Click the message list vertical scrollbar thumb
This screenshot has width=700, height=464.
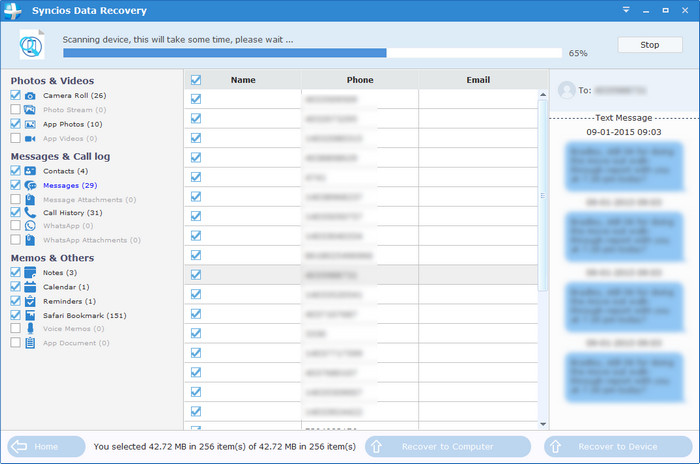(x=543, y=196)
